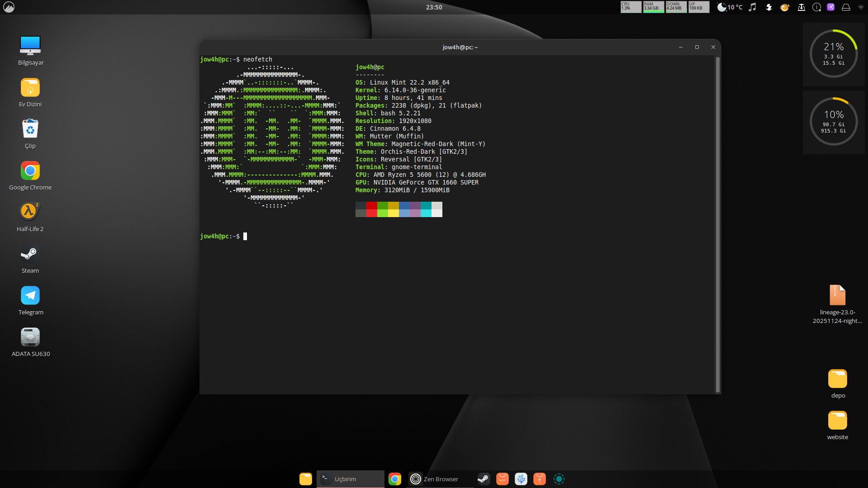Click the Steam icon in the bottom dock

pos(483,479)
